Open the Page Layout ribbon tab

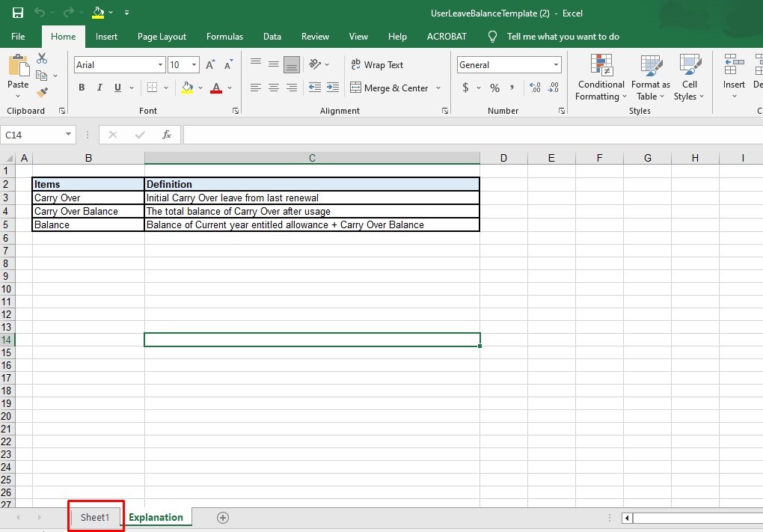tap(162, 37)
